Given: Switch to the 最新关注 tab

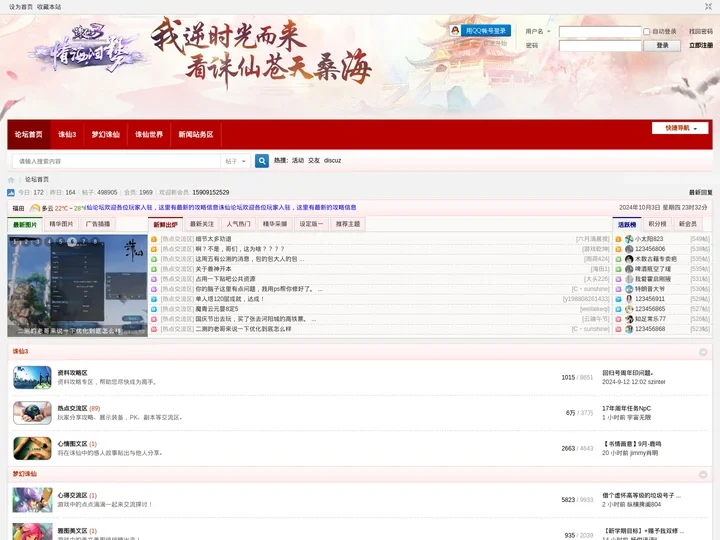Looking at the screenshot, I should pos(202,224).
